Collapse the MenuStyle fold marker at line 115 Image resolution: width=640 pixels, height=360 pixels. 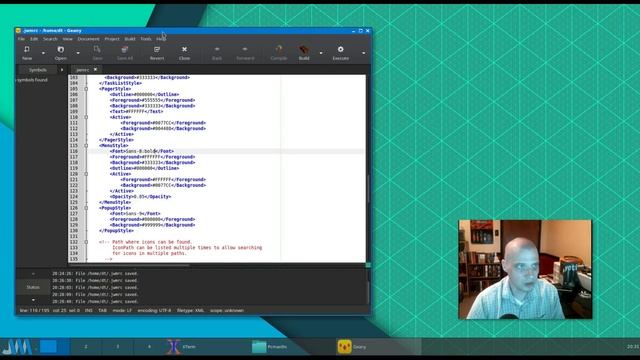(86, 145)
